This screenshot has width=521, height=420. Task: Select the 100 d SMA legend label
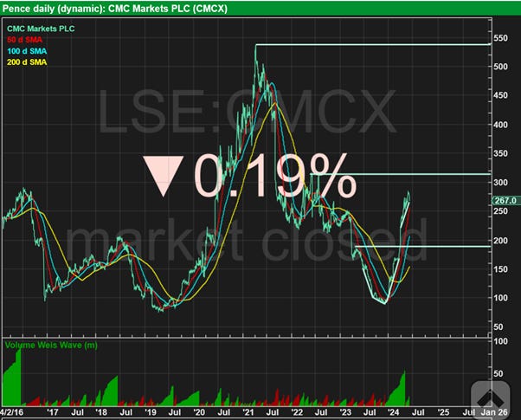(27, 51)
